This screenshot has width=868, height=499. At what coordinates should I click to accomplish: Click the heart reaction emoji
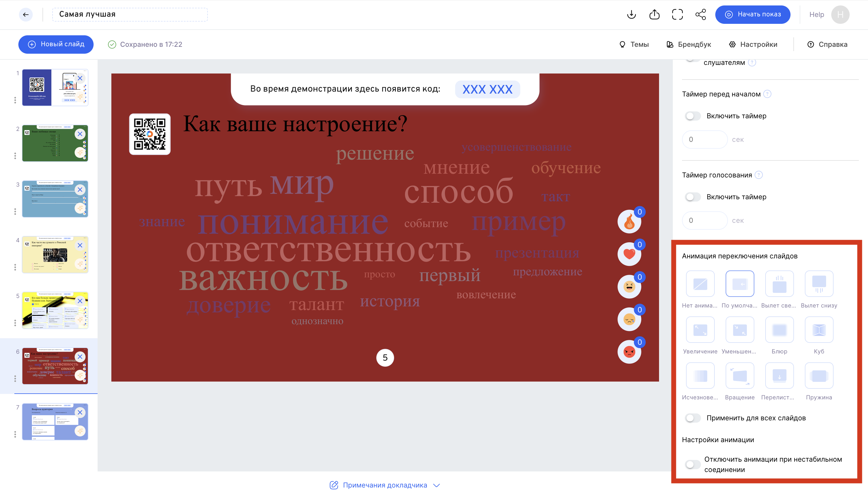point(629,254)
